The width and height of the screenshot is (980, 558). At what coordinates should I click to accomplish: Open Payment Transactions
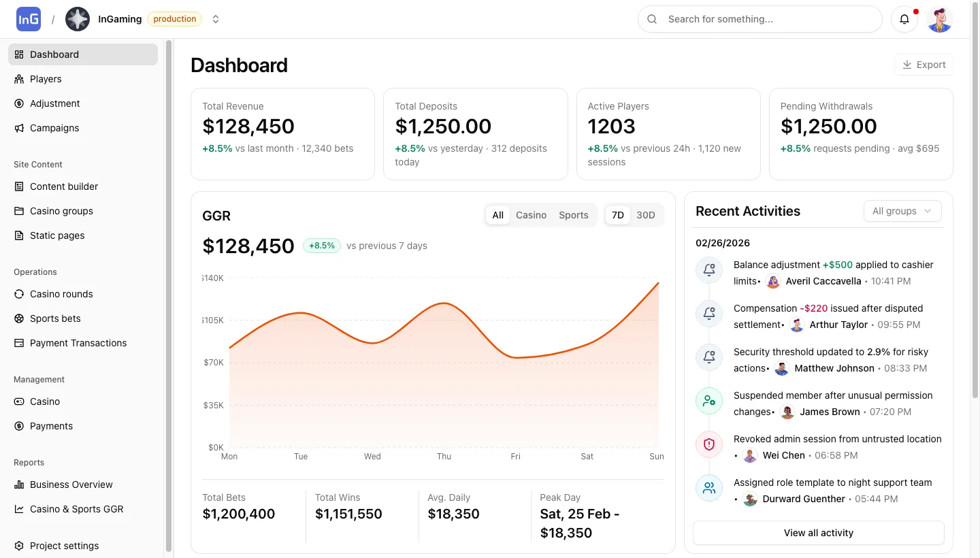click(x=78, y=343)
